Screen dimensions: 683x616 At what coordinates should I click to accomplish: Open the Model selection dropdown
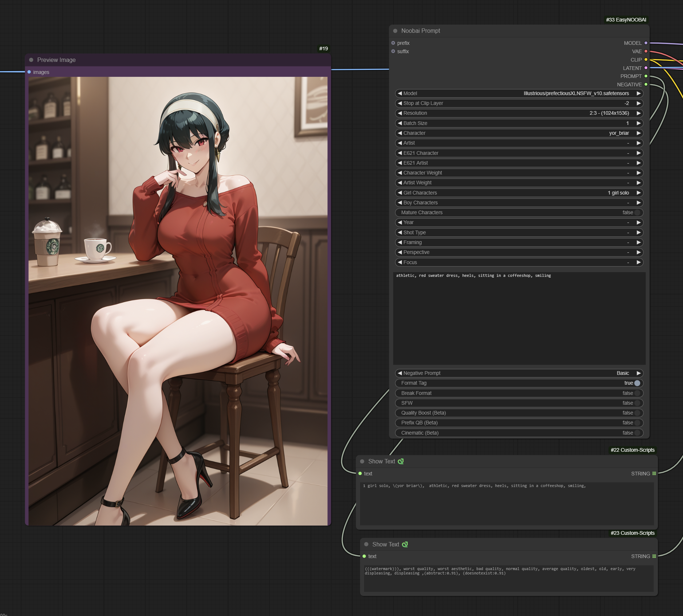click(519, 94)
